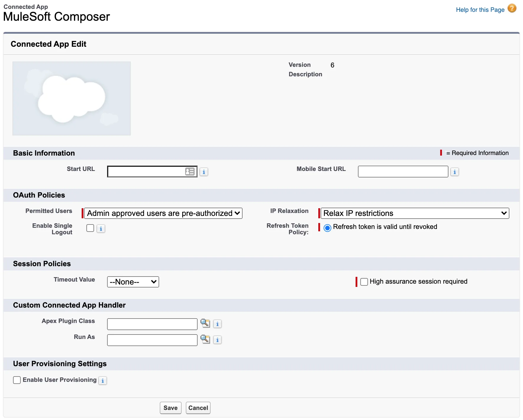523x420 pixels.
Task: Click the Permitted Users label
Action: tap(49, 211)
